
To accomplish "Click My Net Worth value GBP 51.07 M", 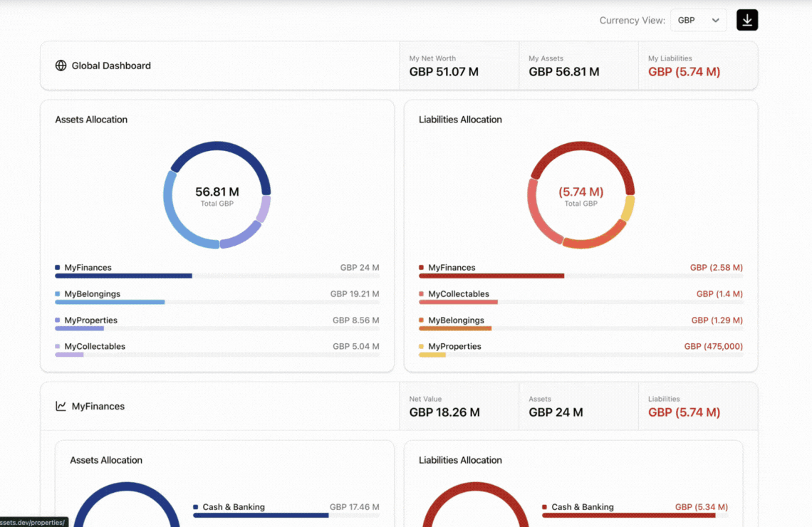I will click(444, 72).
